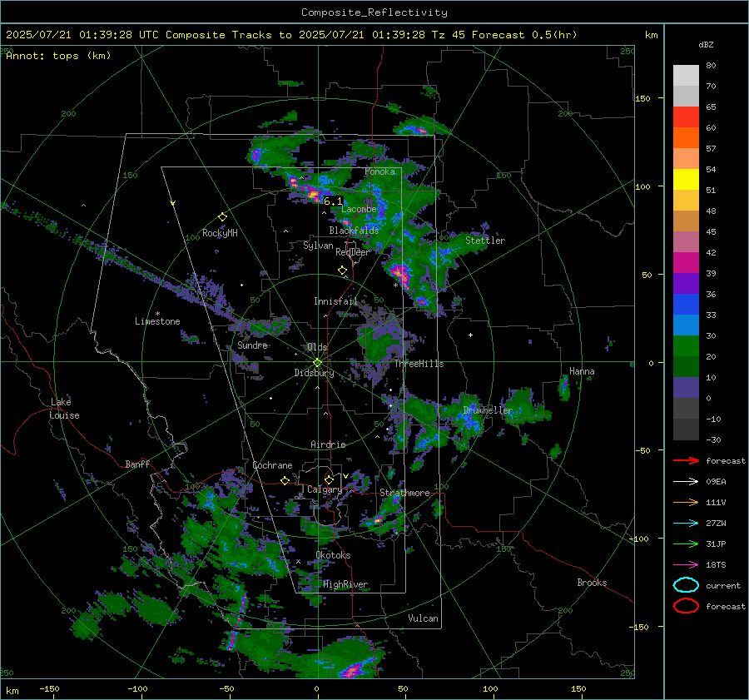Image resolution: width=749 pixels, height=700 pixels.
Task: Click the yellow diamond marker under Cochrane
Action: pyautogui.click(x=285, y=481)
